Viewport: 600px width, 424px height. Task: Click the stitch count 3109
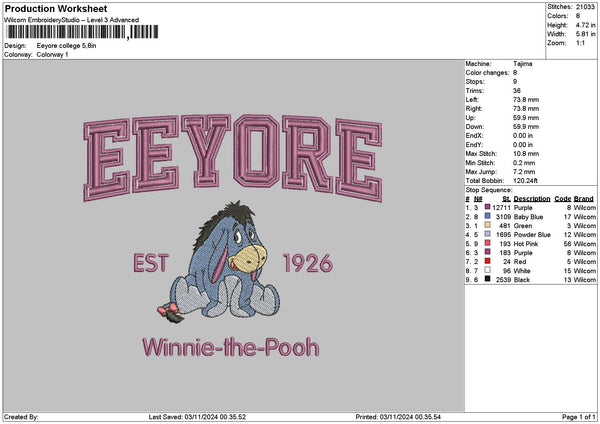click(503, 217)
